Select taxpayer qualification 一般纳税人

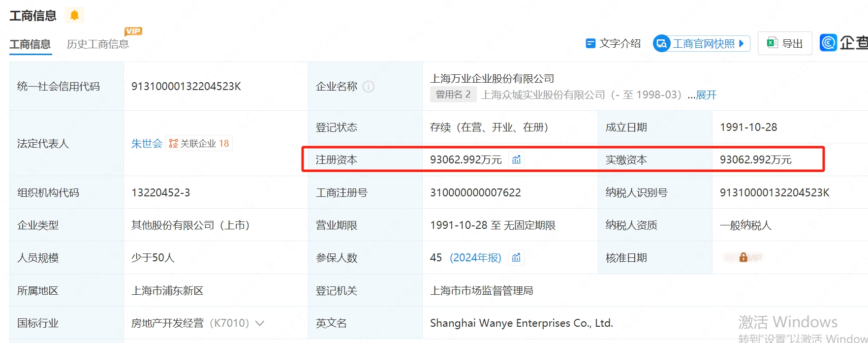tap(745, 225)
